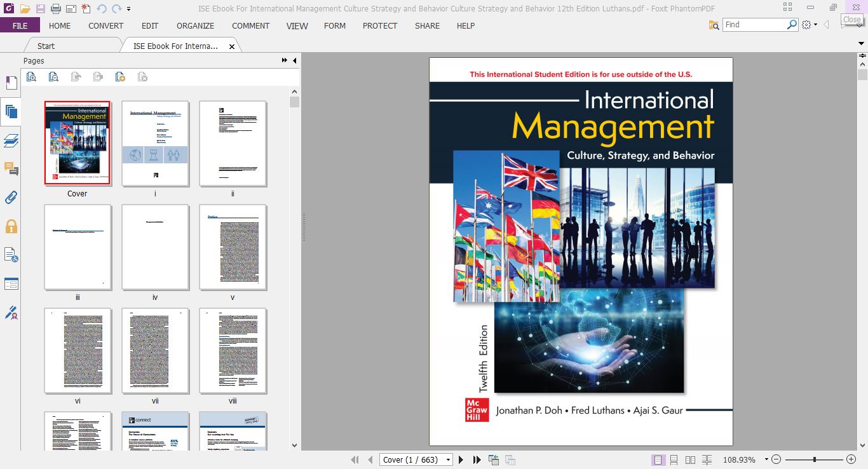The height and width of the screenshot is (469, 868).
Task: Open the dropdown arrow beside search gear
Action: coord(816,25)
